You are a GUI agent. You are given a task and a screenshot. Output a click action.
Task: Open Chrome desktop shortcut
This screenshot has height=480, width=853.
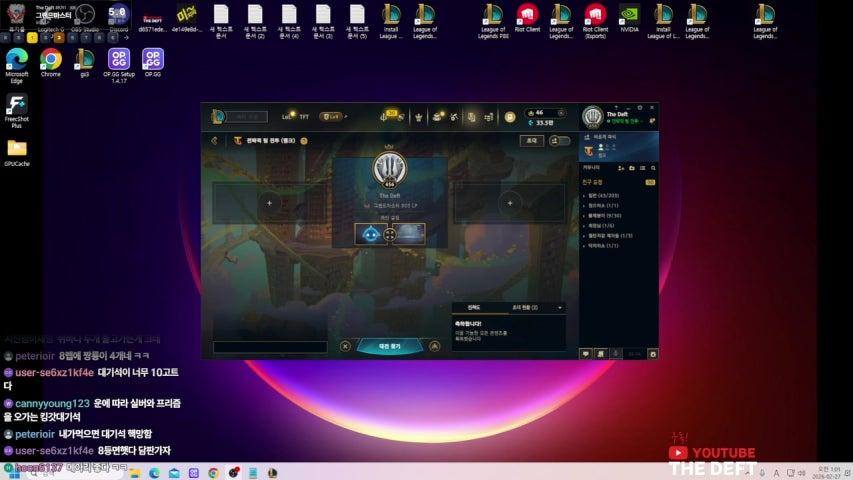tap(51, 63)
